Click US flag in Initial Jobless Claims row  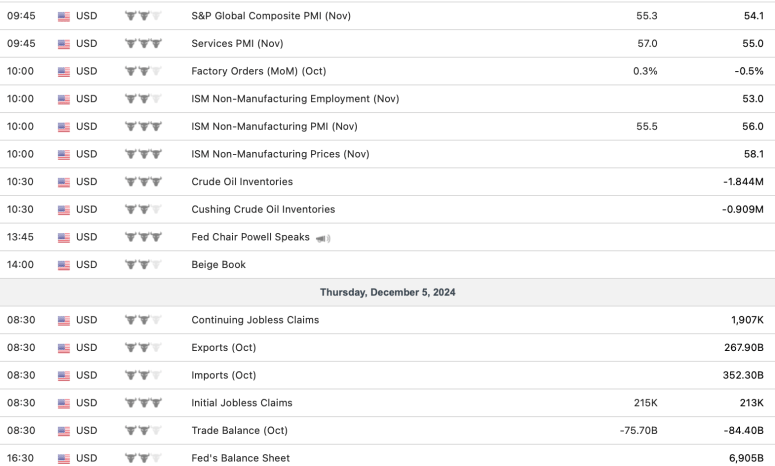click(64, 404)
